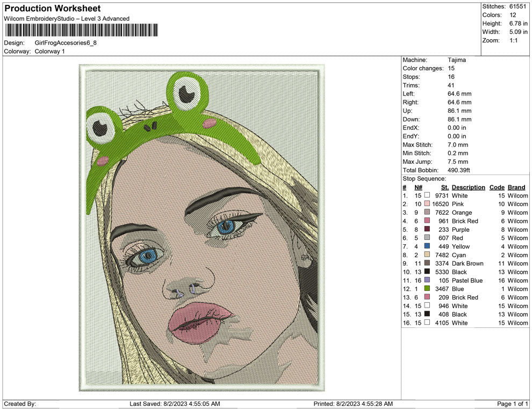
Task: Click the Pastel Blue color chip
Action: [427, 281]
